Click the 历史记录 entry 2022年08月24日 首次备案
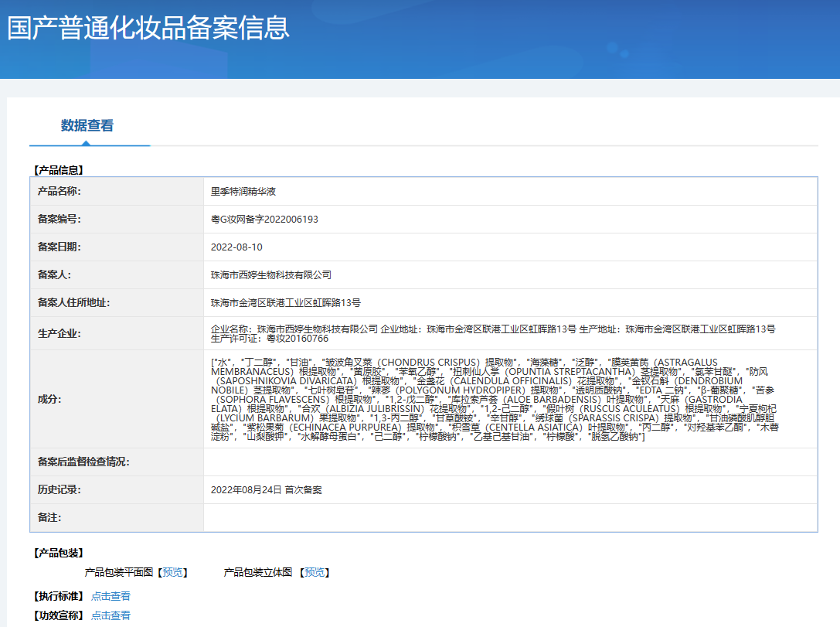The width and height of the screenshot is (840, 627). pos(266,490)
